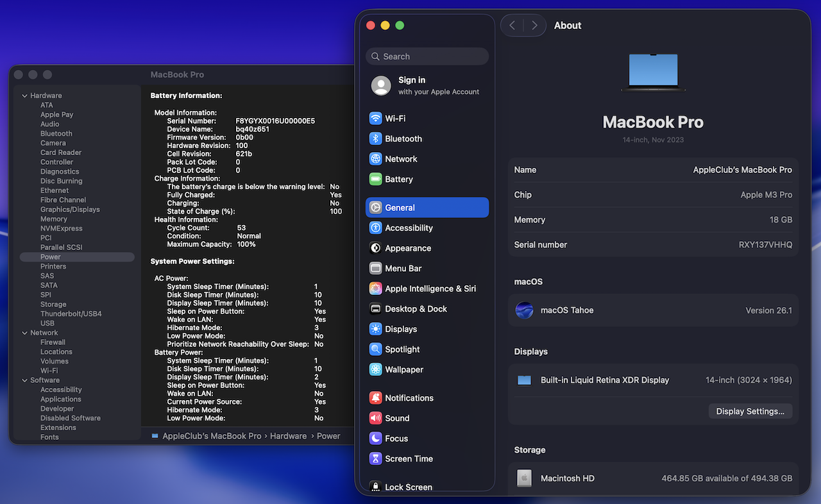Viewport: 821px width, 504px height.
Task: Open Screen Time hourglass icon
Action: [x=375, y=459]
